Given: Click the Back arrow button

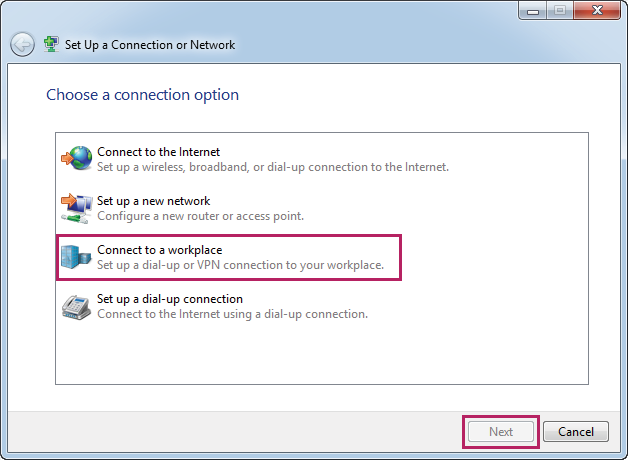Looking at the screenshot, I should click(x=22, y=45).
